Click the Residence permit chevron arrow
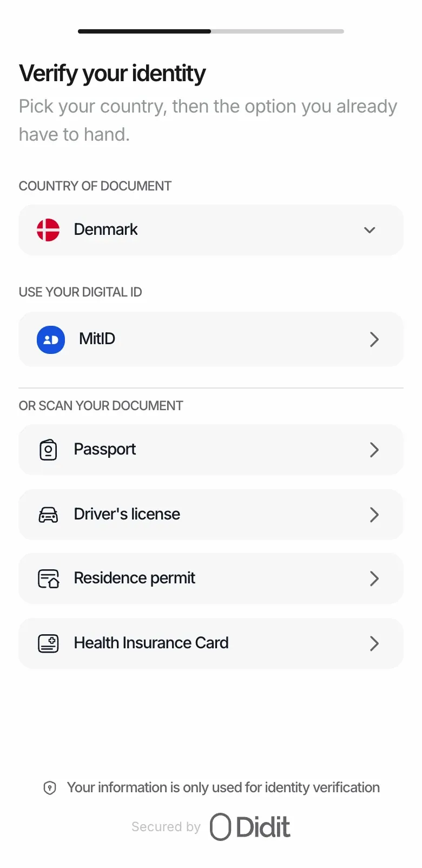This screenshot has height=868, width=422. [x=374, y=578]
